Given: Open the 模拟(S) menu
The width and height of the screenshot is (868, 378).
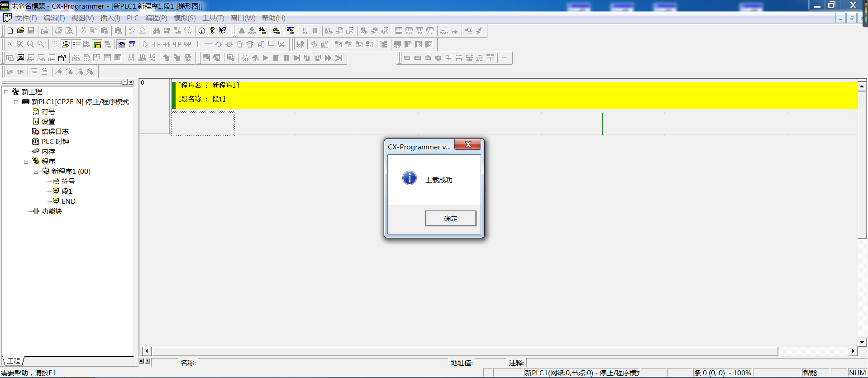Looking at the screenshot, I should click(x=185, y=18).
